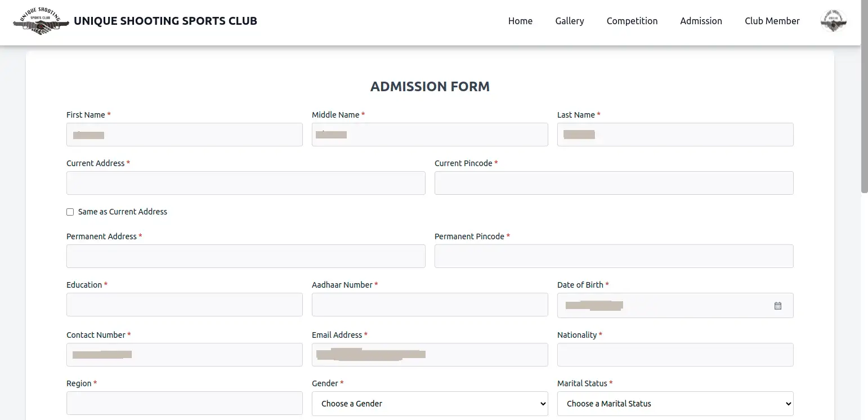Select the Permanent Address text box
Screen dimensions: 868x420
[x=245, y=257]
